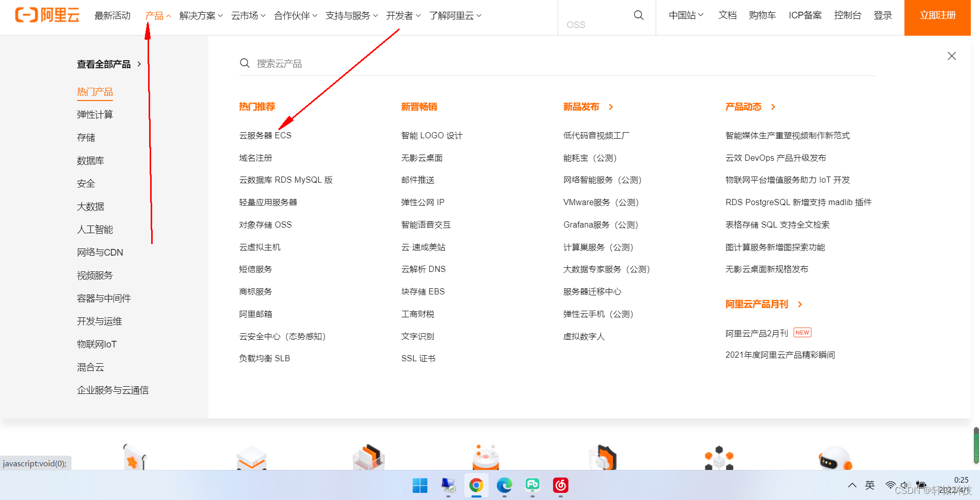980x500 pixels.
Task: Select 视频服务 category
Action: [95, 276]
